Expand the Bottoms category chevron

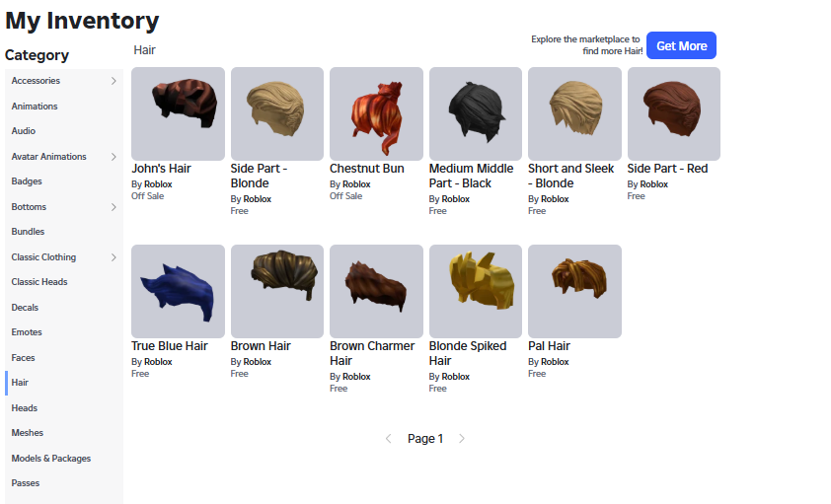[113, 207]
